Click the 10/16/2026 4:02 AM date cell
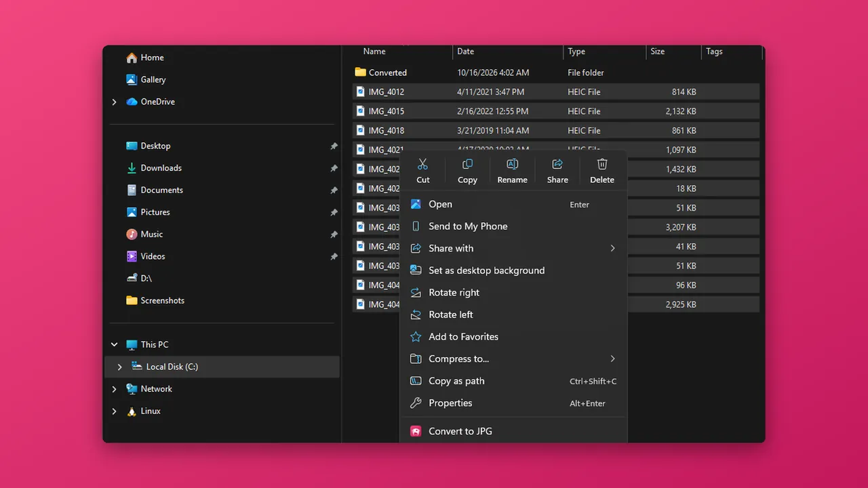The height and width of the screenshot is (488, 868). pyautogui.click(x=493, y=73)
